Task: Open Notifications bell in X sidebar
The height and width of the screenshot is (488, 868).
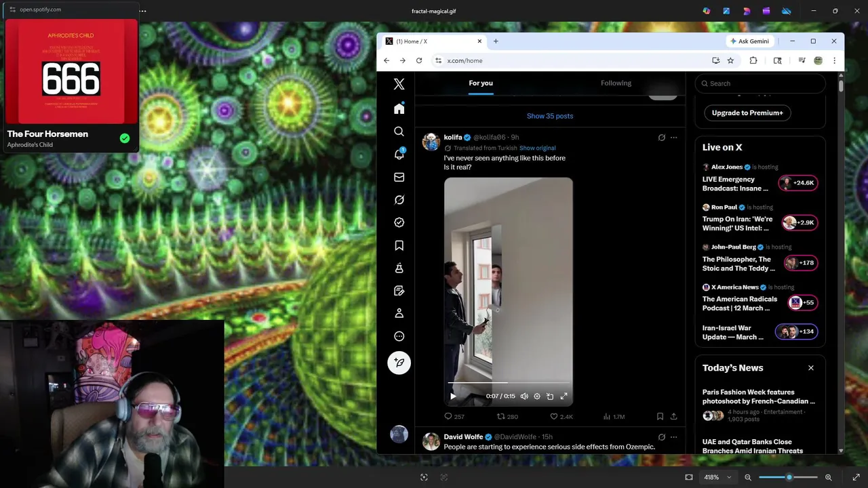Action: [399, 155]
